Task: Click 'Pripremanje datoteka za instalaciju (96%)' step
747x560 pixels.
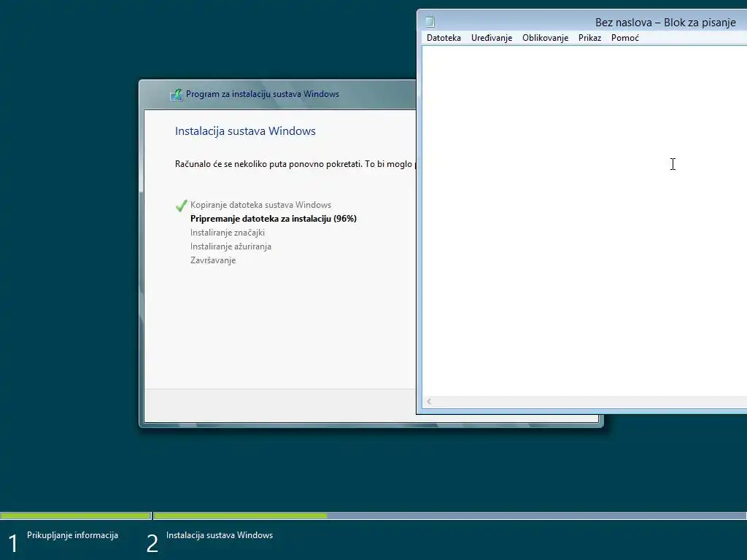Action: [274, 219]
